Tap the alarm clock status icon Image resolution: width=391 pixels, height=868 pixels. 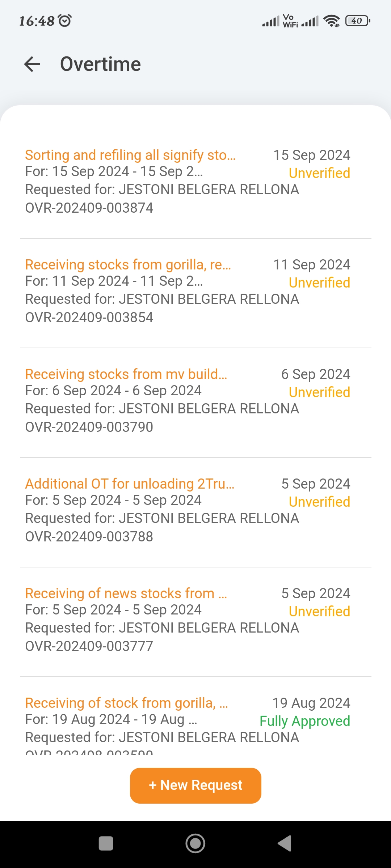click(x=65, y=21)
